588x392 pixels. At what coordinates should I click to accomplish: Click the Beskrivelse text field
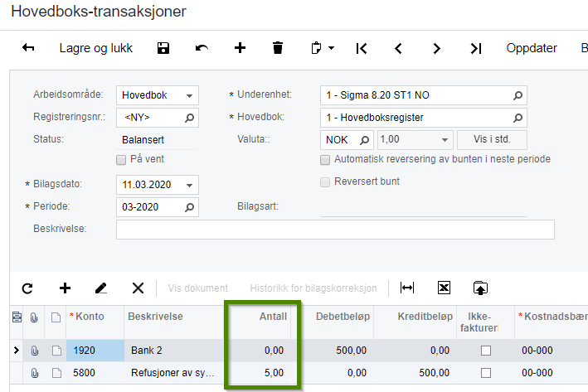(x=335, y=230)
